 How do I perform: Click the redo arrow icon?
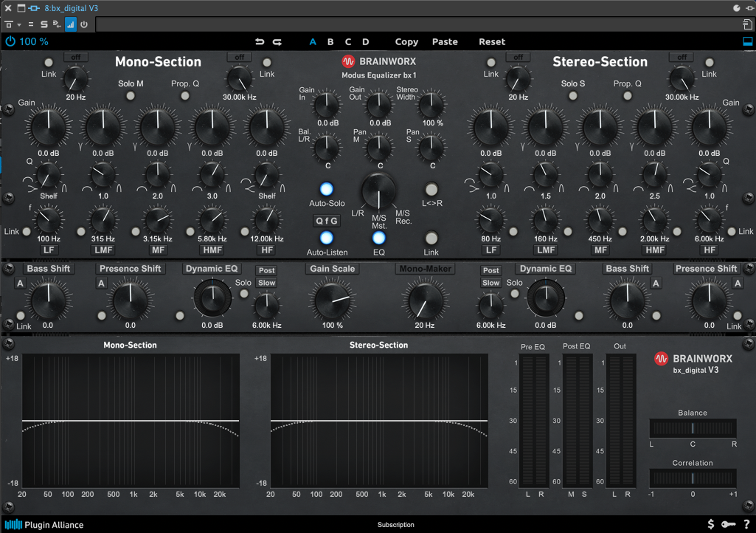point(277,42)
